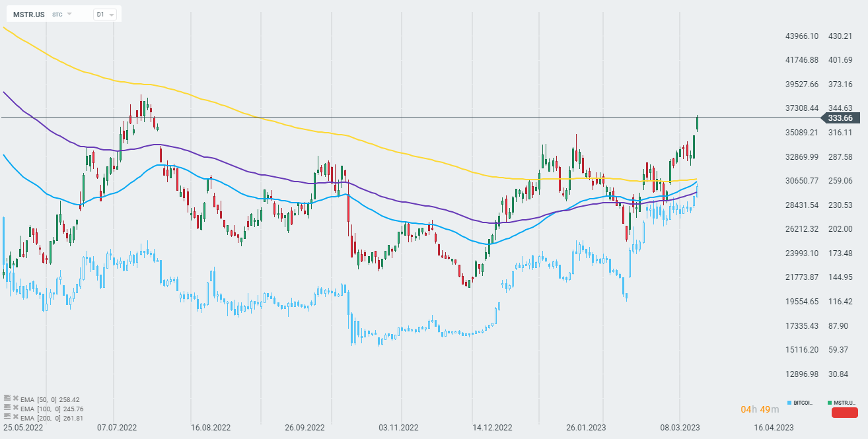Click the 333.66 current price label
This screenshot has width=868, height=439.
tap(840, 118)
